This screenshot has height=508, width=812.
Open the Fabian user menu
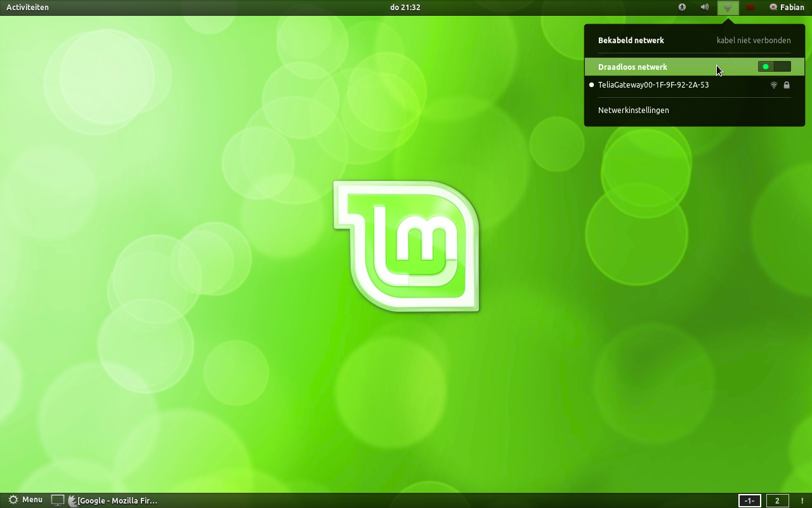tap(787, 8)
